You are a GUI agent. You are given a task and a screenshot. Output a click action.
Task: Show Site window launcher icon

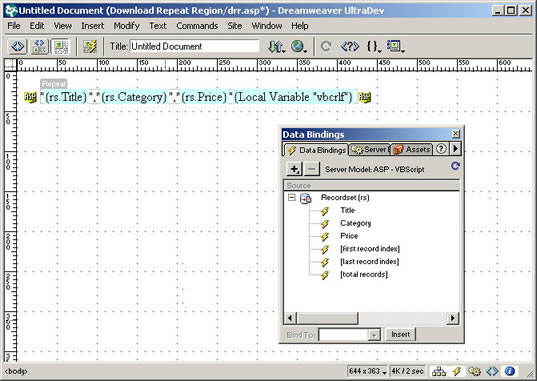click(439, 371)
